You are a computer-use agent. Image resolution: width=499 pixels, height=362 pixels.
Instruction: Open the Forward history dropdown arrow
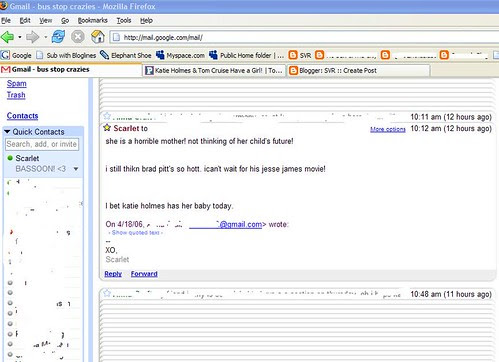tap(45, 37)
